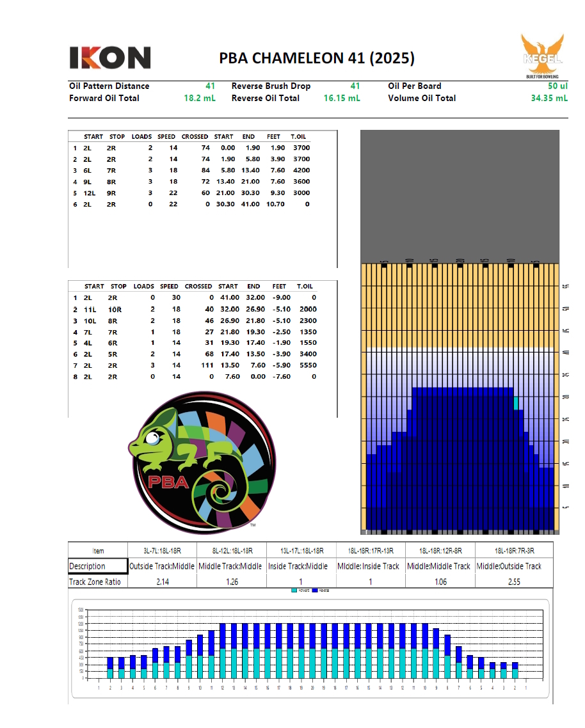
Task: Click the 11L start cell in reverse table
Action: (x=90, y=310)
